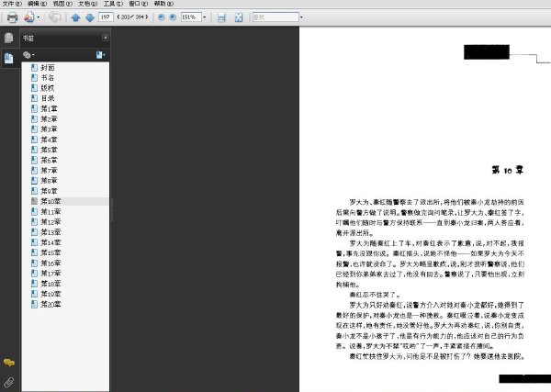
Task: Select the 版权 bookmark
Action: [x=48, y=88]
